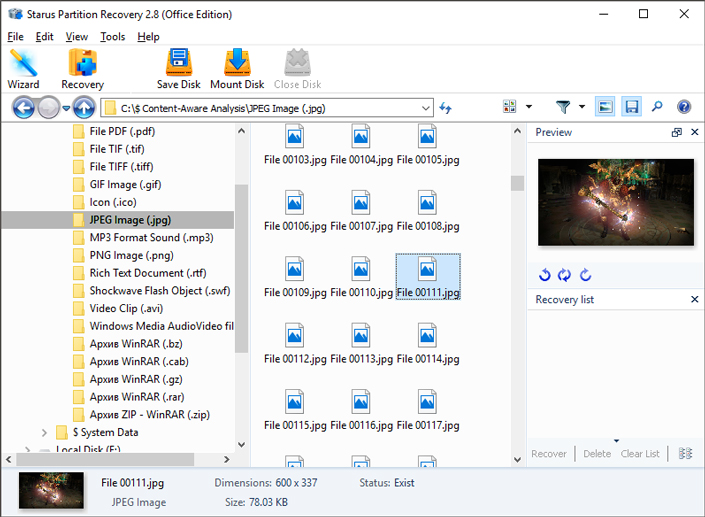Rotate preview image 180 degrees

click(x=564, y=274)
